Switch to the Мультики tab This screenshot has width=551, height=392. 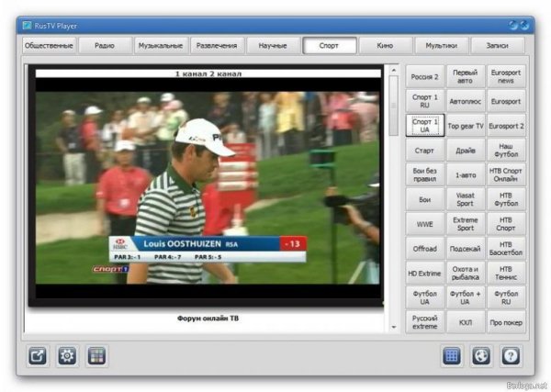point(442,46)
